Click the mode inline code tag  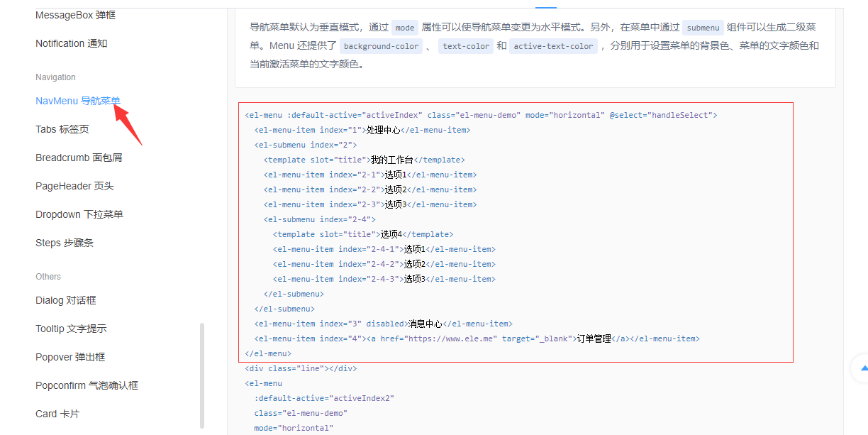(404, 27)
